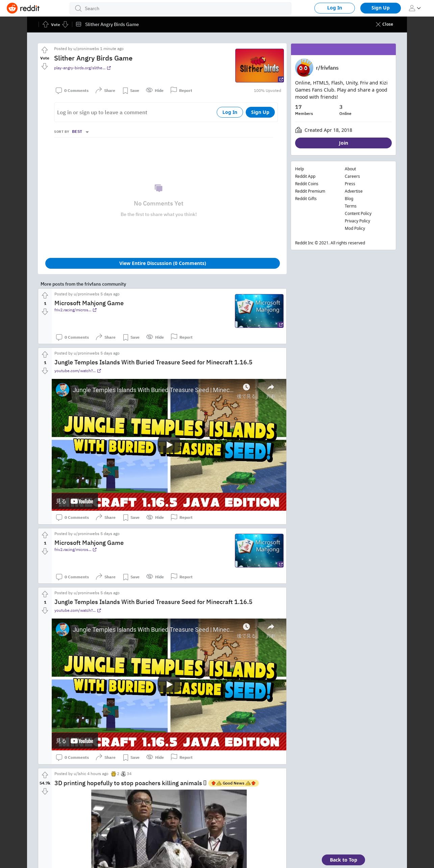Hide the first Jungle Temples Islands post

tap(155, 517)
